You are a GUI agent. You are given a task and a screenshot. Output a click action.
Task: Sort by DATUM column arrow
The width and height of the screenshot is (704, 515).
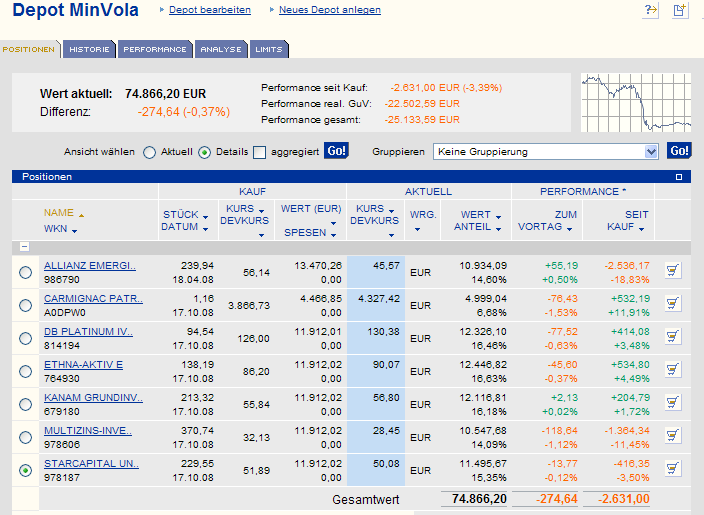205,229
